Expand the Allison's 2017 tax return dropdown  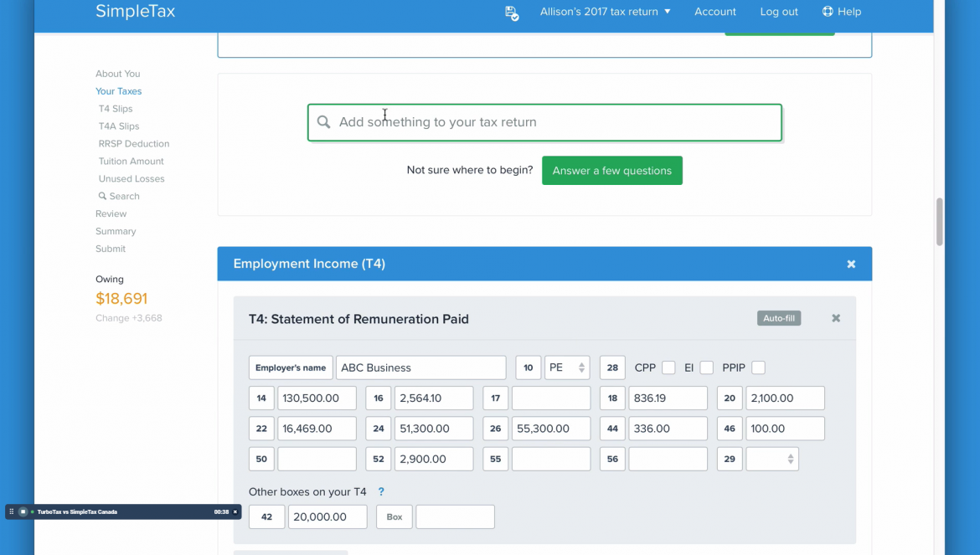605,12
